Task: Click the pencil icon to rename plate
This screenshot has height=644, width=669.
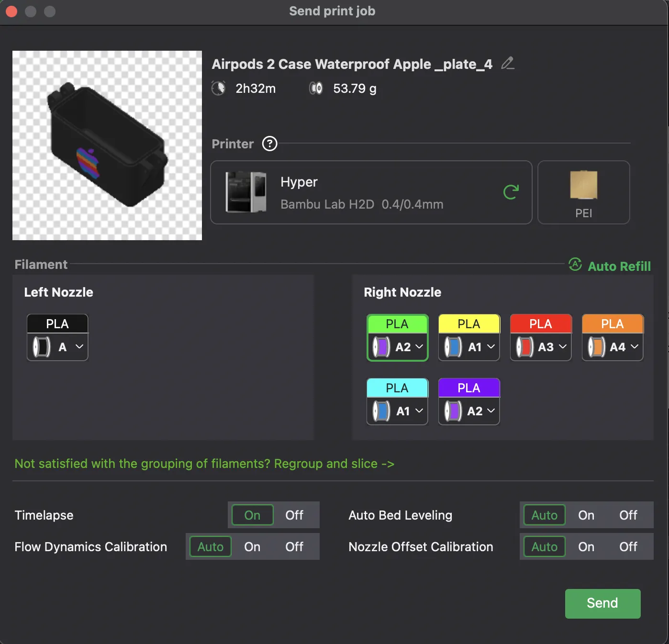Action: point(508,63)
